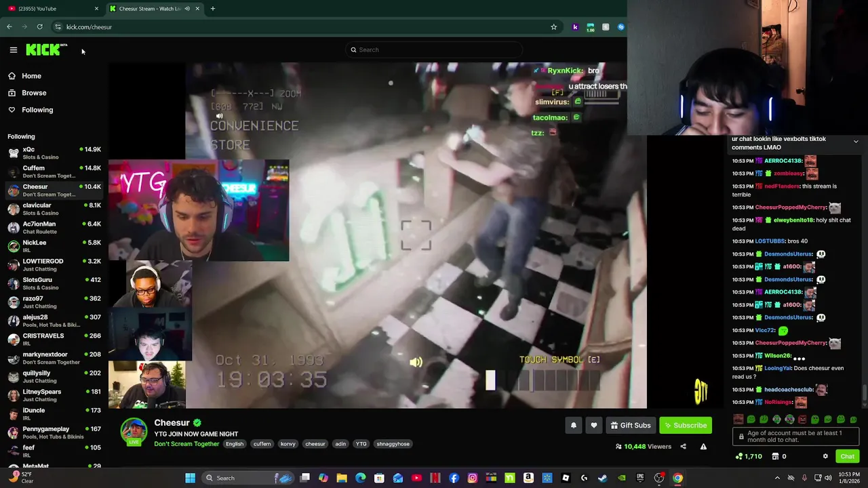This screenshot has width=868, height=488.
Task: Show hidden system tray icons
Action: click(x=777, y=478)
